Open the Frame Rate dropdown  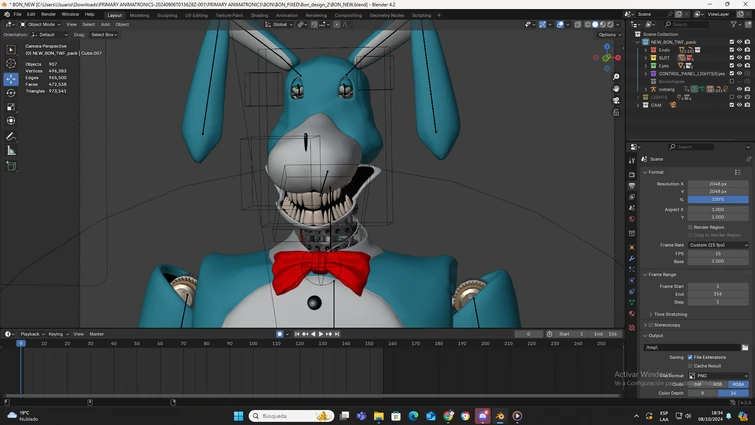pyautogui.click(x=717, y=245)
